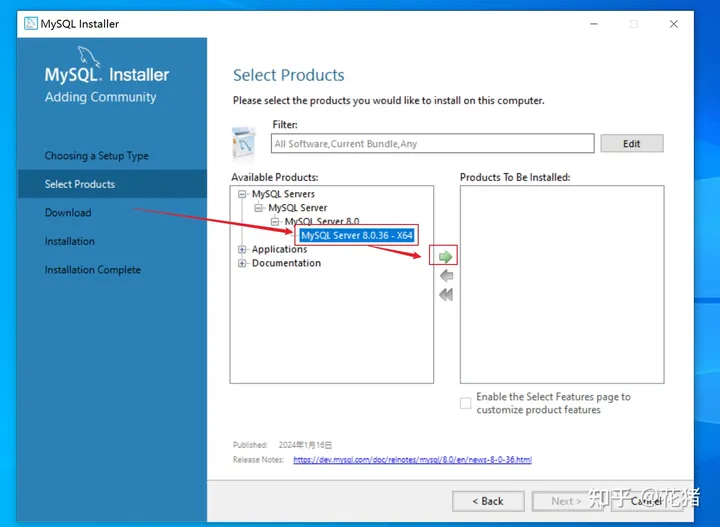Click the MySQL Installer title bar icon
This screenshot has height=527, width=720.
[31, 23]
